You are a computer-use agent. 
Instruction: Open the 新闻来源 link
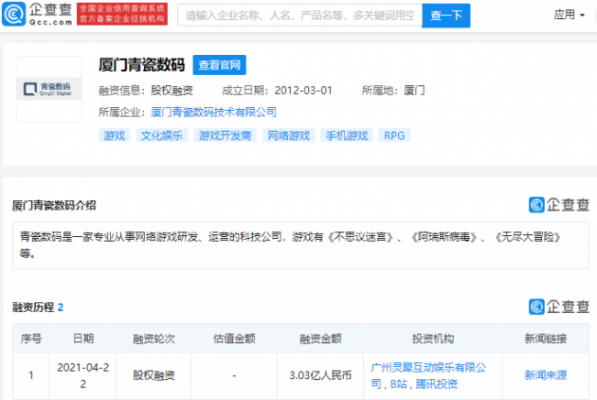pos(546,376)
